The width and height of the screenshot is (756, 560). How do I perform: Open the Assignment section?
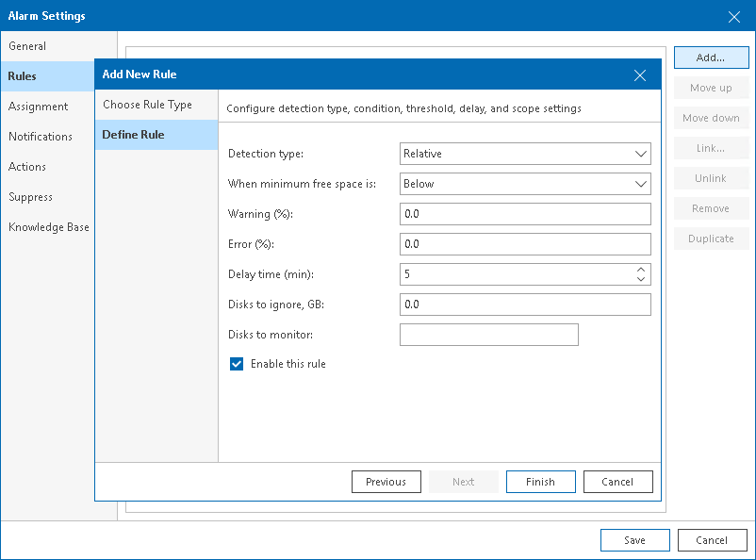(x=39, y=107)
